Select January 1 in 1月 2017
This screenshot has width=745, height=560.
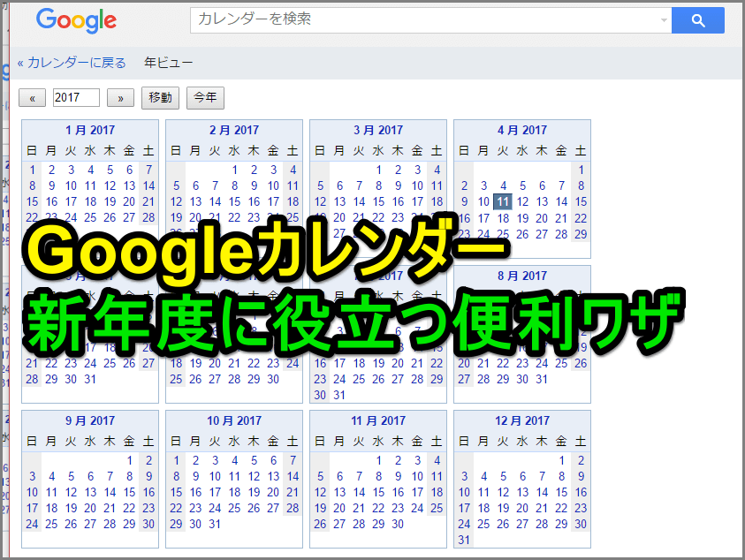click(33, 170)
